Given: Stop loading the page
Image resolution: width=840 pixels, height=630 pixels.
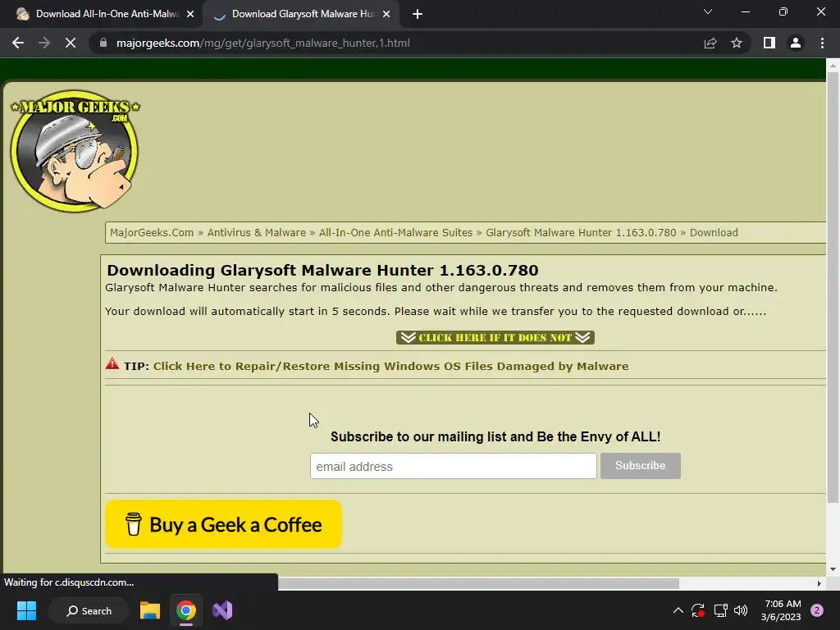Looking at the screenshot, I should (x=71, y=43).
